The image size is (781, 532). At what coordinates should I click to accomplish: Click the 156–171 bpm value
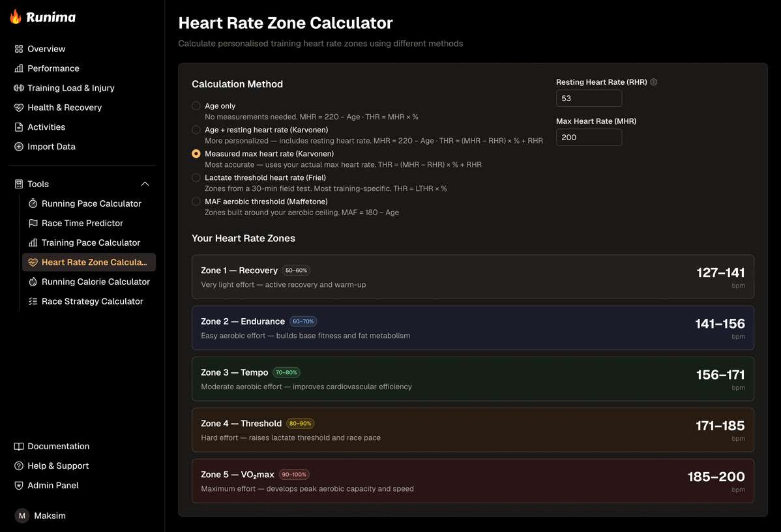pos(720,375)
